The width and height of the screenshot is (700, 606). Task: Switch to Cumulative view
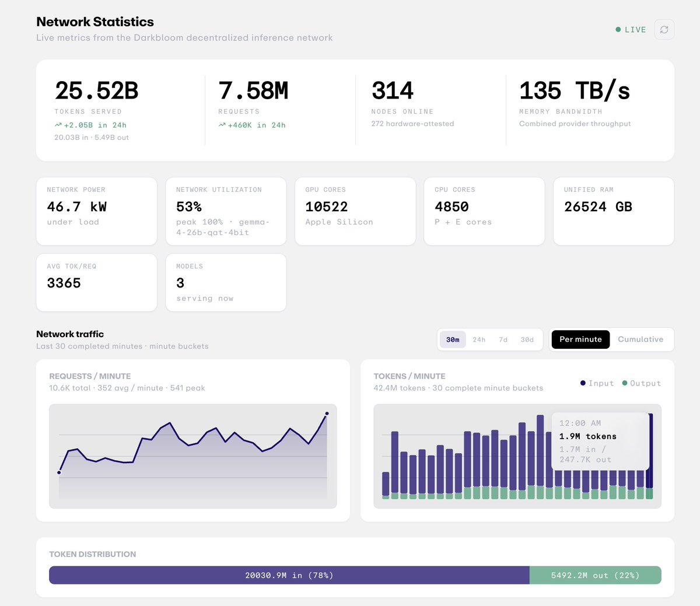tap(640, 339)
